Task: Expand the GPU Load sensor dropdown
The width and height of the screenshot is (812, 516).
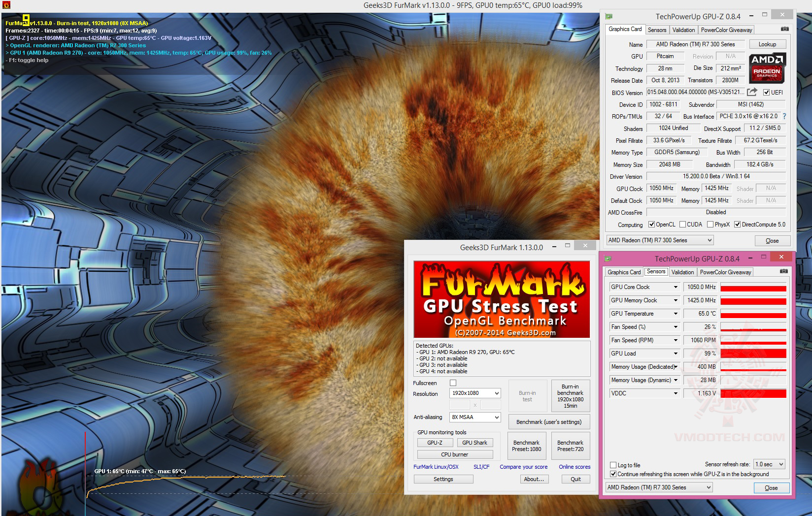Action: (676, 354)
